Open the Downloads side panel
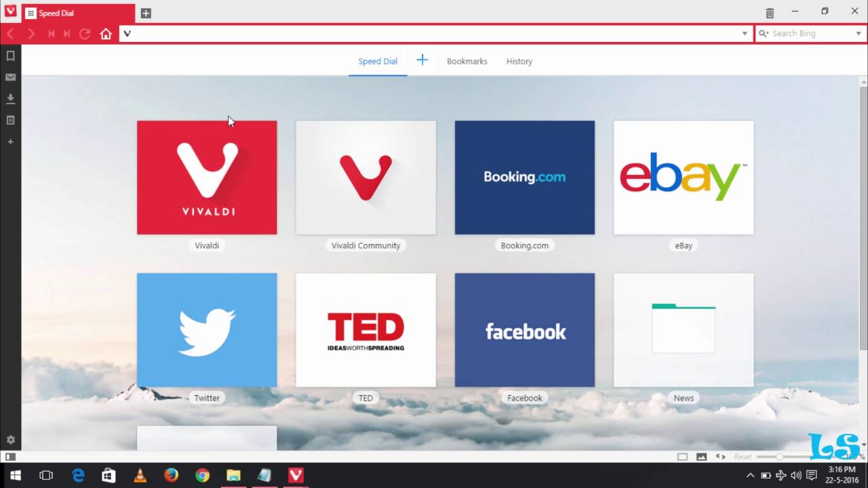This screenshot has width=868, height=488. (10, 99)
